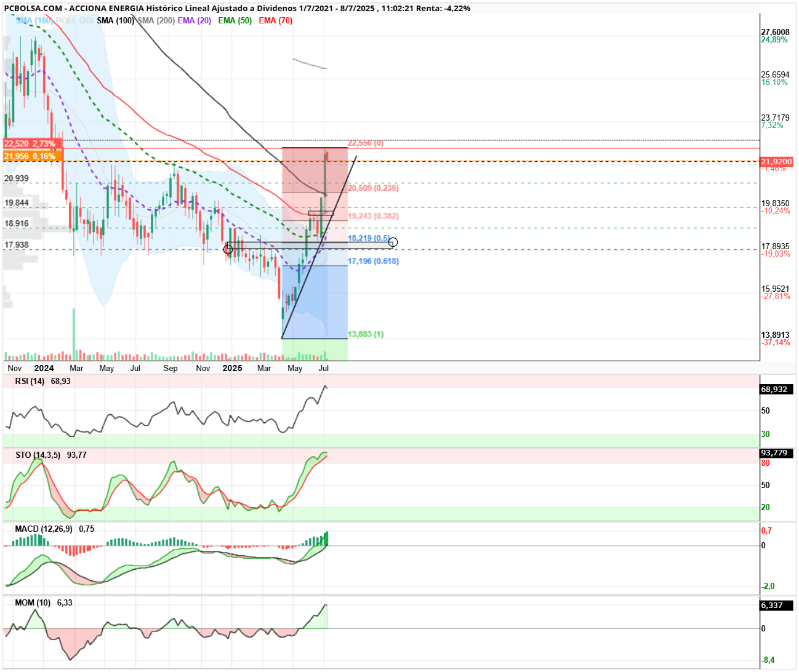Click the -37,14% percentage label
This screenshot has height=672, width=799.
pos(776,342)
